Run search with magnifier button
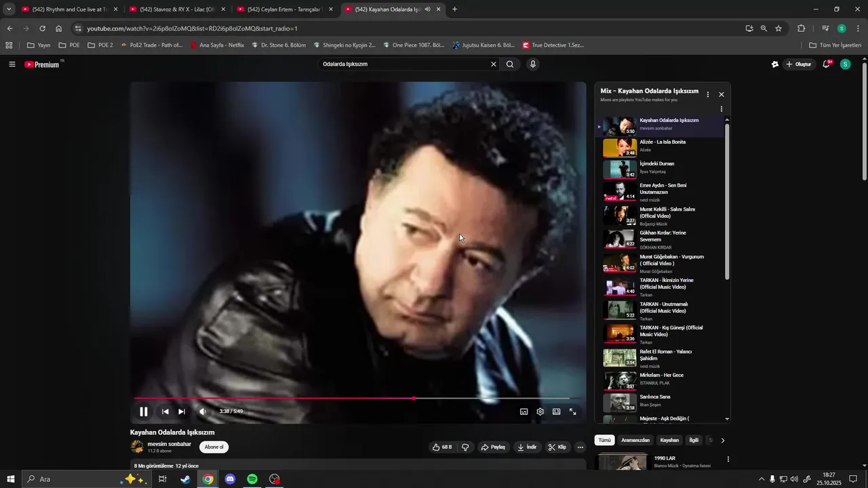This screenshot has width=868, height=488. [x=510, y=64]
